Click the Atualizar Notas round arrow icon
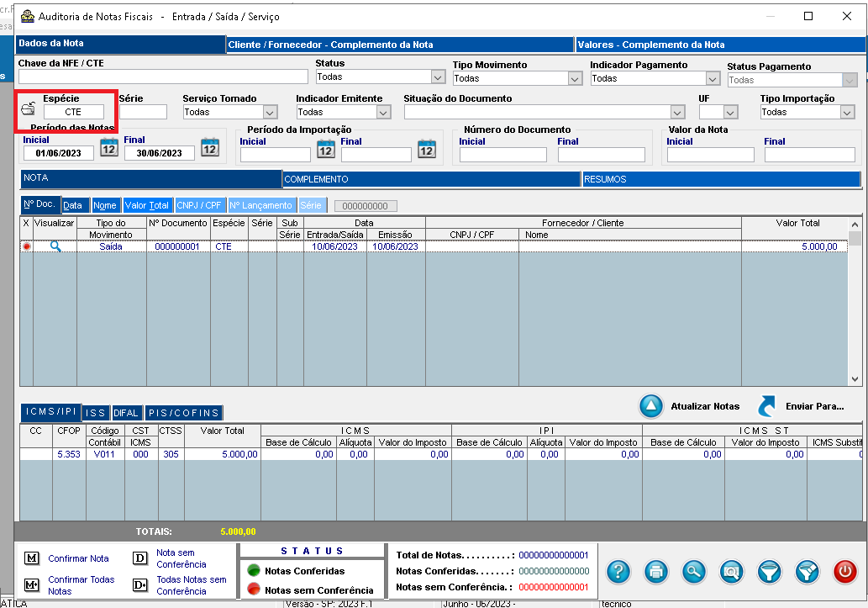The height and width of the screenshot is (608, 868). (652, 406)
